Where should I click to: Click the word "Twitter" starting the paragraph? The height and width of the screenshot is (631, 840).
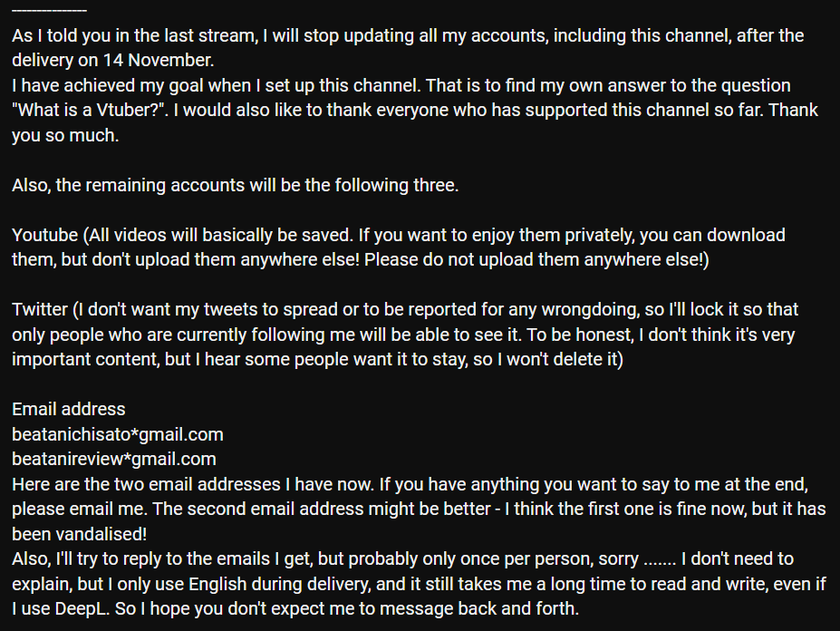[39, 309]
